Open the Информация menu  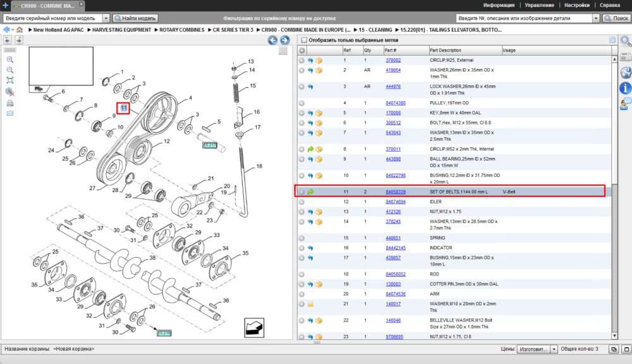[x=499, y=5]
